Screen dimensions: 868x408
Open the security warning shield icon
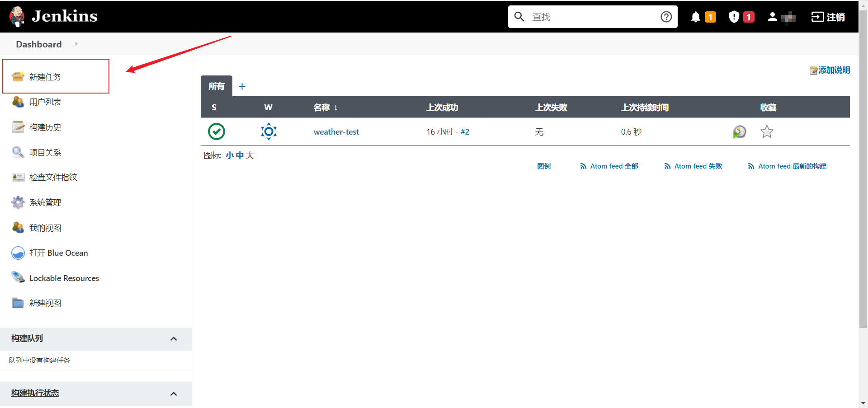[x=734, y=17]
